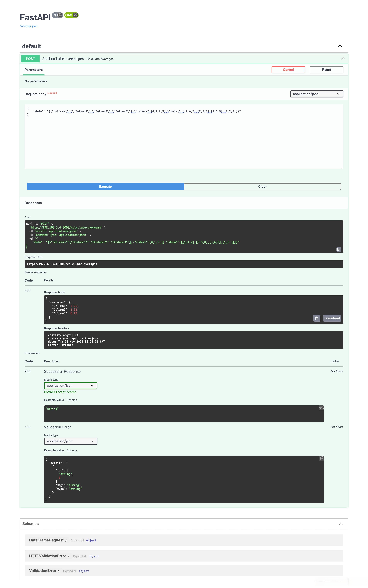The height and width of the screenshot is (588, 368).
Task: Click the FastAPI title
Action: tap(35, 18)
